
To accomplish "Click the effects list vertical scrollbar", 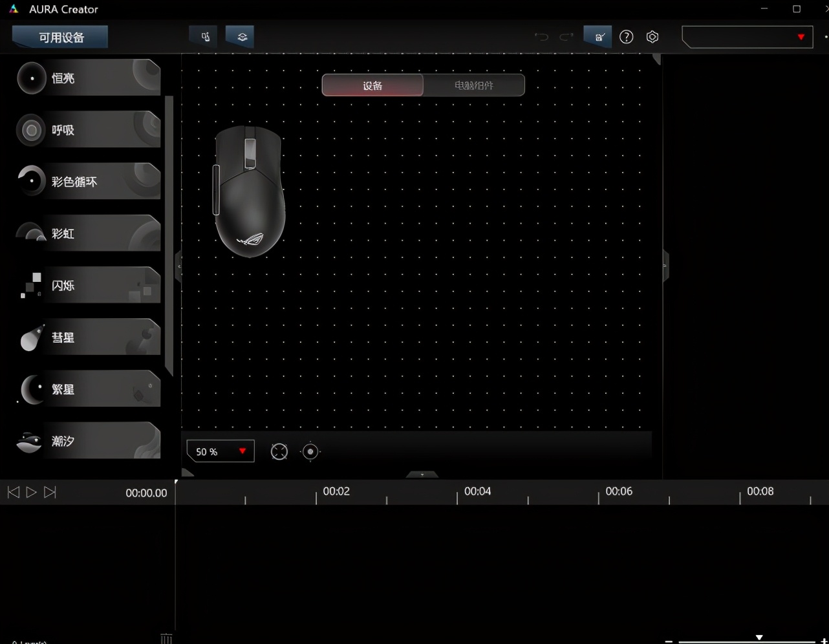I will click(169, 236).
